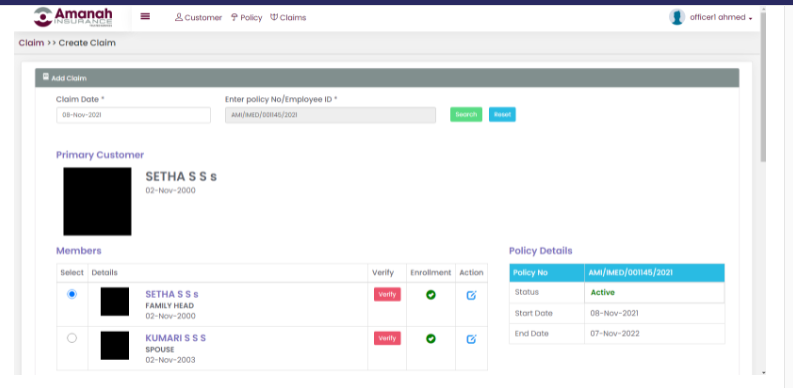Open the Claims menu
Viewport: 793px width, 388px height.
click(x=288, y=18)
